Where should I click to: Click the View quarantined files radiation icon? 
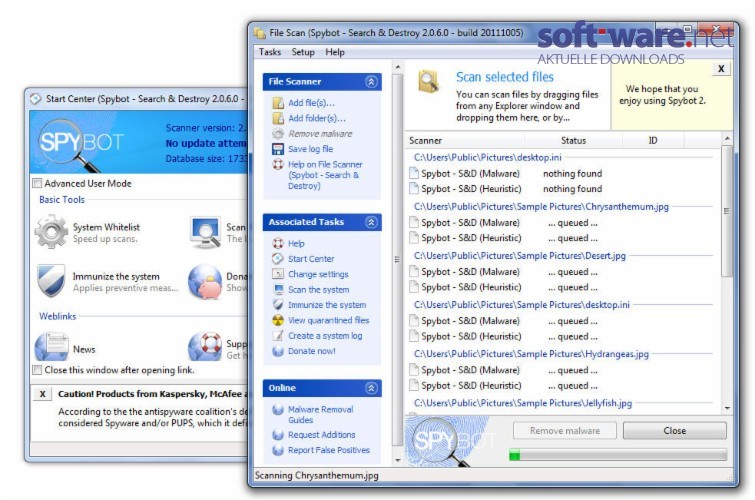coord(278,320)
